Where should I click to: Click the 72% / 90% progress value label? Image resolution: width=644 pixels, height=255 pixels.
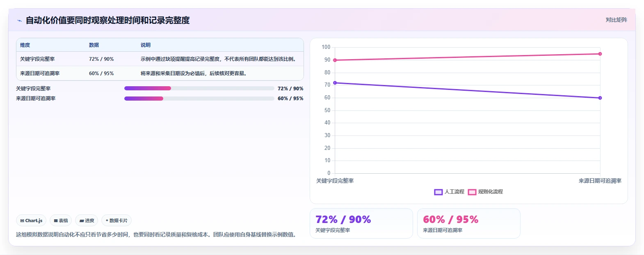point(290,89)
